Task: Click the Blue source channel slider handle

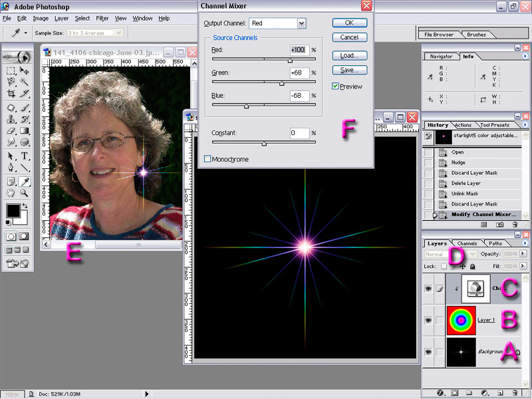Action: point(246,106)
